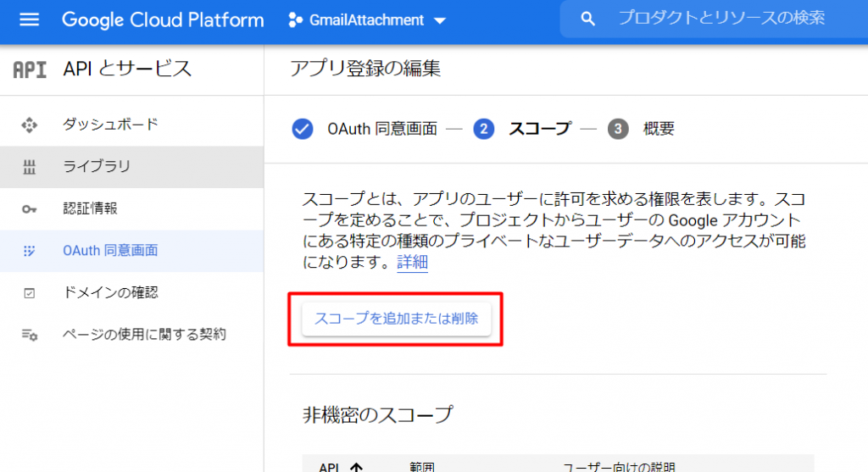Click the ドメインの確認 checkbox icon
Viewport: 868px width, 472px height.
click(30, 293)
